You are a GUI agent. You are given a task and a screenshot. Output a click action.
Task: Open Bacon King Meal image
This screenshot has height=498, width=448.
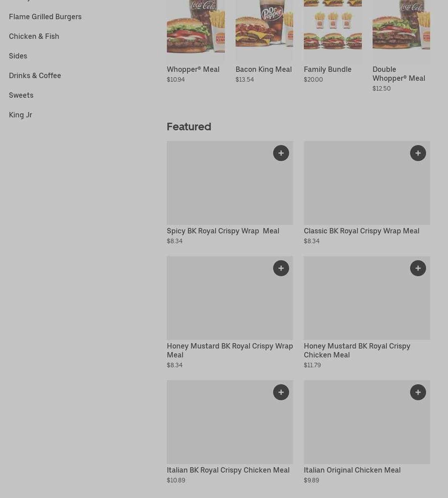click(x=264, y=30)
